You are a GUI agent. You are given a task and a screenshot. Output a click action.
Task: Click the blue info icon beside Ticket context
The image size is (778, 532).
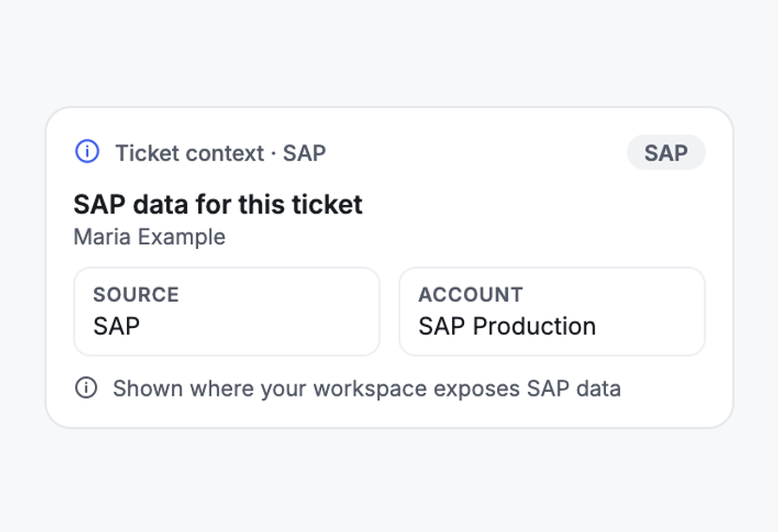[86, 151]
